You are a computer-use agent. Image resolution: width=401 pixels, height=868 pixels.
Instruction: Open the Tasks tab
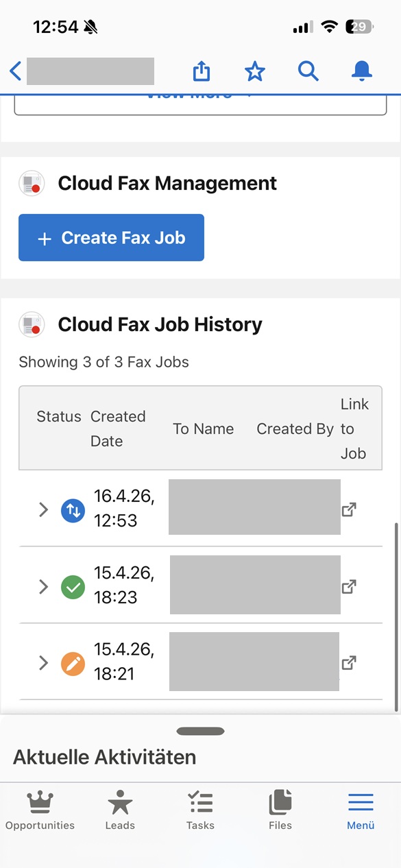point(200,810)
